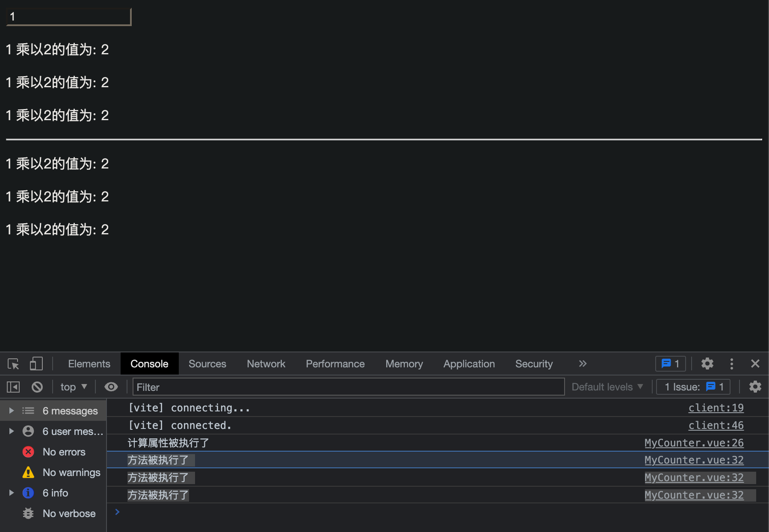Toggle the device toolbar icon

tap(36, 364)
